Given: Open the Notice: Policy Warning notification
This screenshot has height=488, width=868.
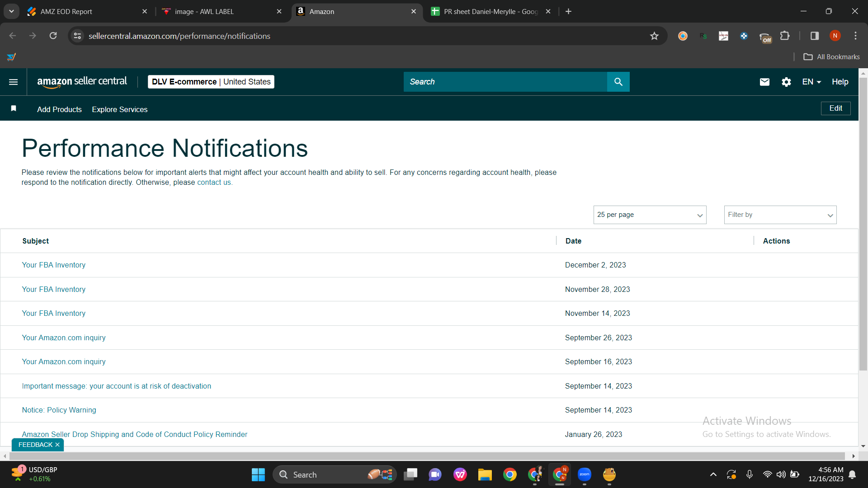Looking at the screenshot, I should pyautogui.click(x=59, y=410).
